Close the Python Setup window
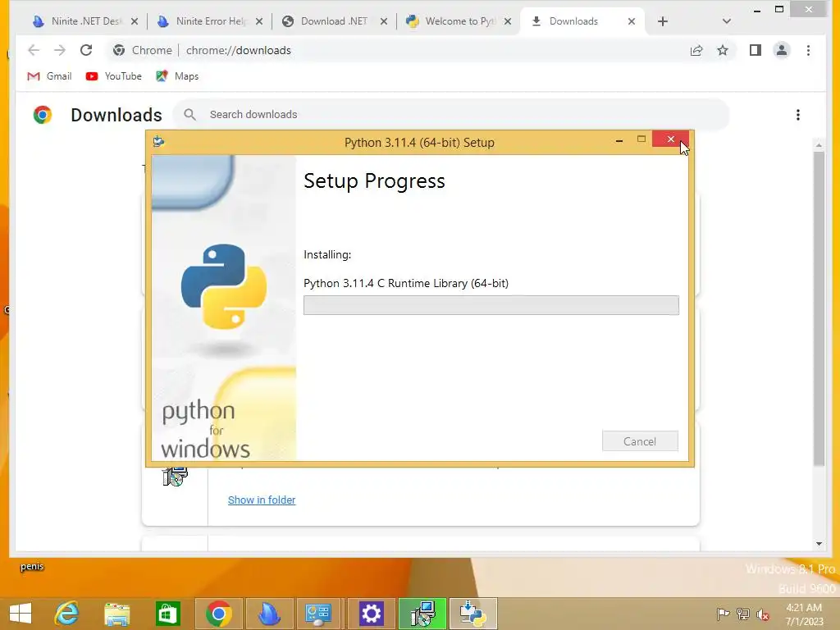 click(670, 139)
